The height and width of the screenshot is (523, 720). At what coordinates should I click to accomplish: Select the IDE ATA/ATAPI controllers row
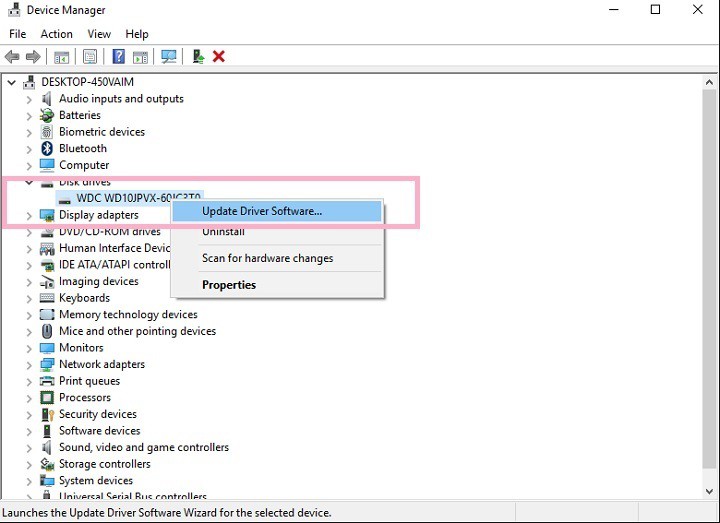pos(105,265)
